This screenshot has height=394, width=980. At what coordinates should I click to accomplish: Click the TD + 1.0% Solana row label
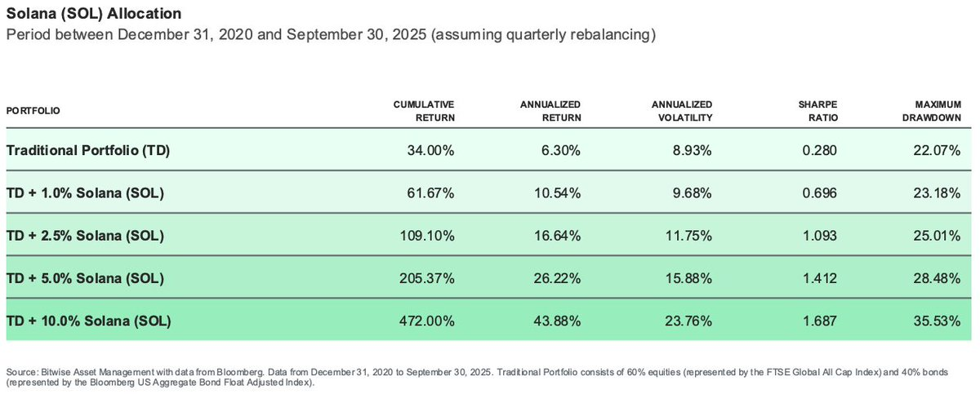coord(85,193)
